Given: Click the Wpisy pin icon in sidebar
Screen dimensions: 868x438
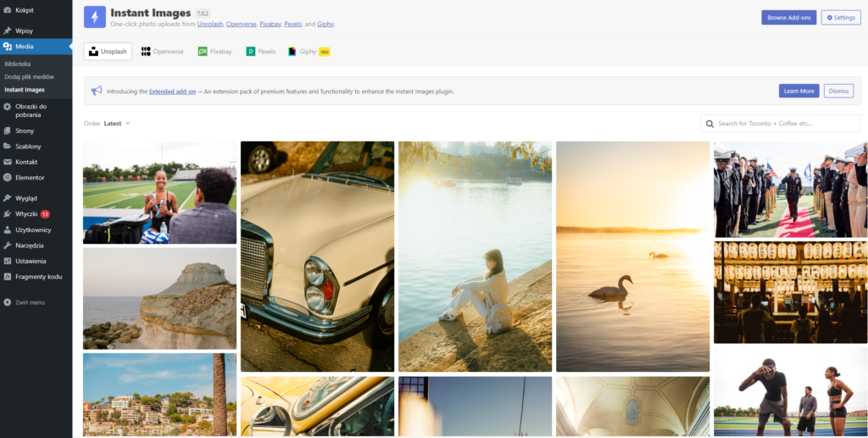Looking at the screenshot, I should tap(8, 31).
